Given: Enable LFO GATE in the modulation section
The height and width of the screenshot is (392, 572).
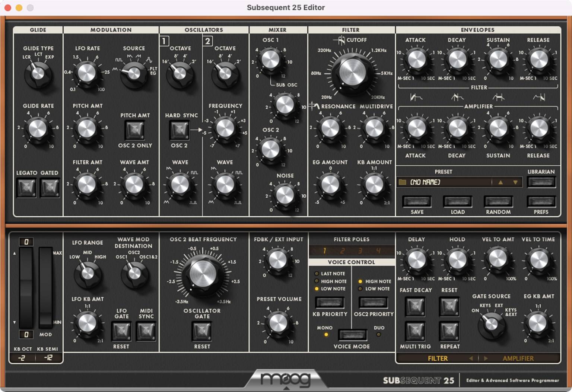Looking at the screenshot, I should point(121,331).
